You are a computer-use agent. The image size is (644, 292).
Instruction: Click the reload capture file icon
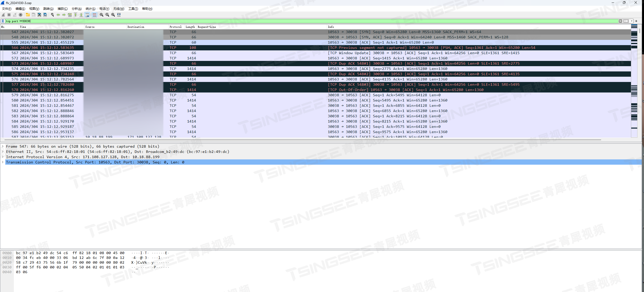[x=45, y=15]
